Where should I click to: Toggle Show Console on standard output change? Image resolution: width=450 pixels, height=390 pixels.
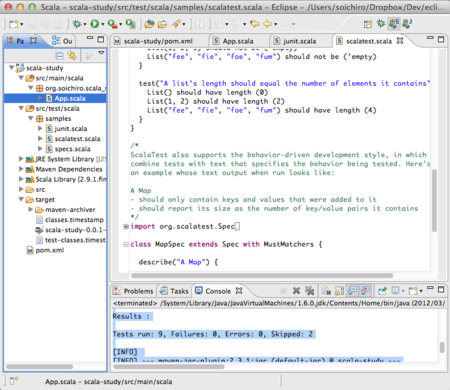point(352,291)
